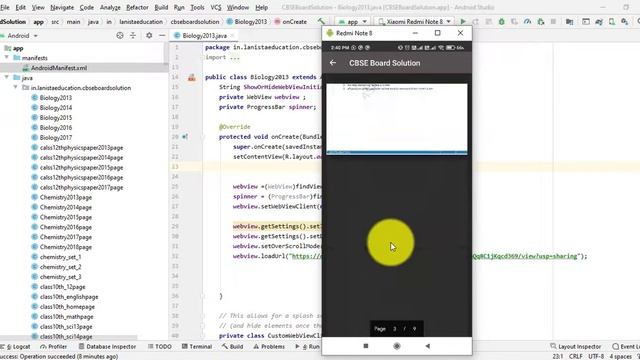Click Sync Project with Gradle Files icon
640x360 pixels.
click(x=599, y=22)
